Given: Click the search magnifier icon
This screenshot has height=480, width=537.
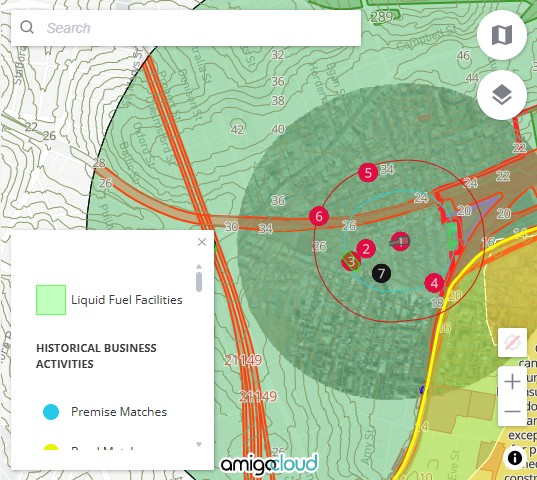Looking at the screenshot, I should pos(27,27).
